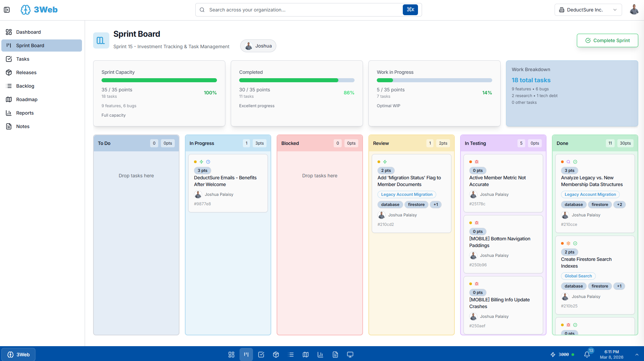This screenshot has width=644, height=361.
Task: Open Releases via the box icon in bottom dock
Action: [x=276, y=354]
